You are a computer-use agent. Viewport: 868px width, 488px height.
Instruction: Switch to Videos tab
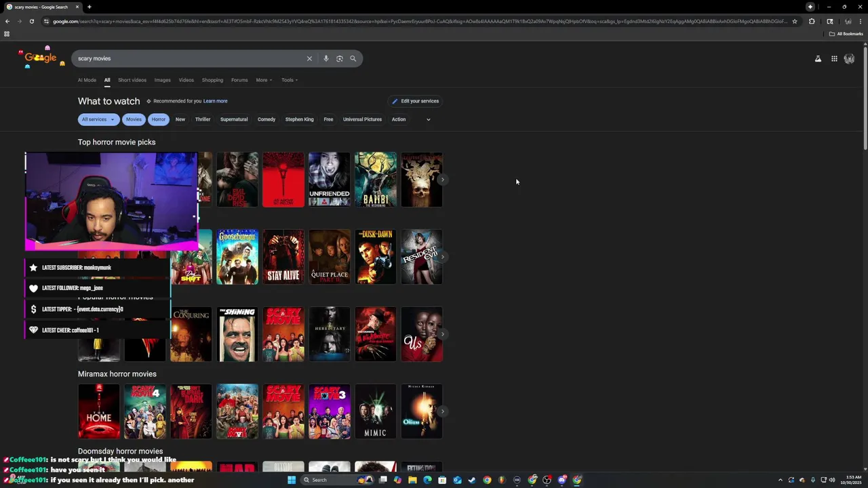click(x=186, y=80)
